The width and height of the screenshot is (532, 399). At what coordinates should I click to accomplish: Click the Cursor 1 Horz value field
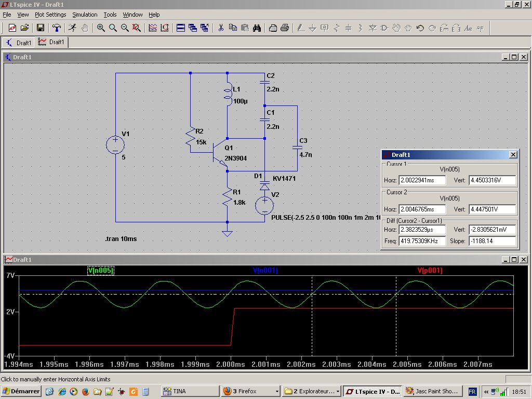point(422,181)
